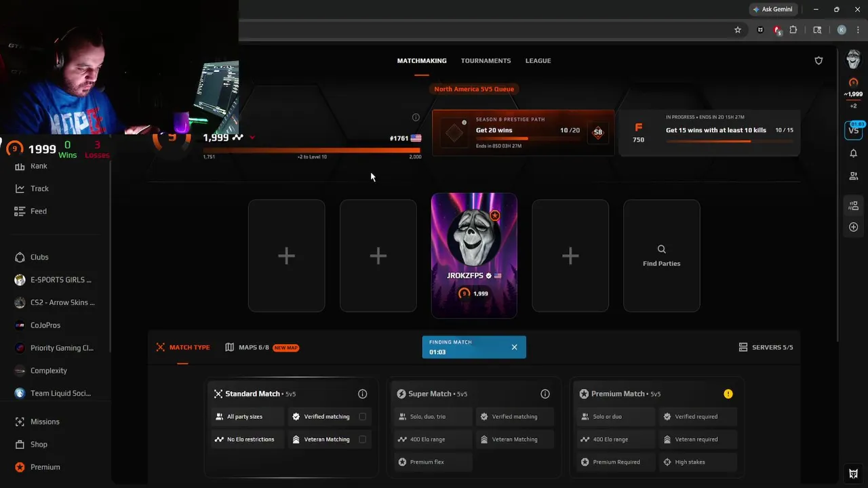
Task: Click Find Parties card
Action: coord(661,256)
